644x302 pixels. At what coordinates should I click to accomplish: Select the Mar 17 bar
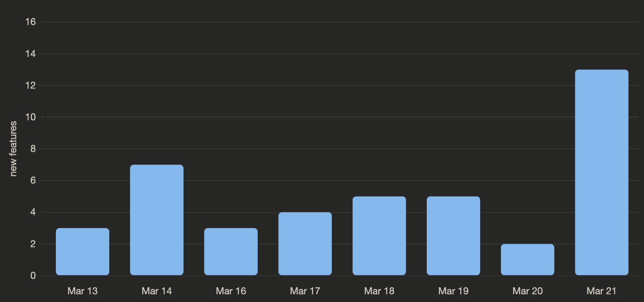tap(305, 244)
